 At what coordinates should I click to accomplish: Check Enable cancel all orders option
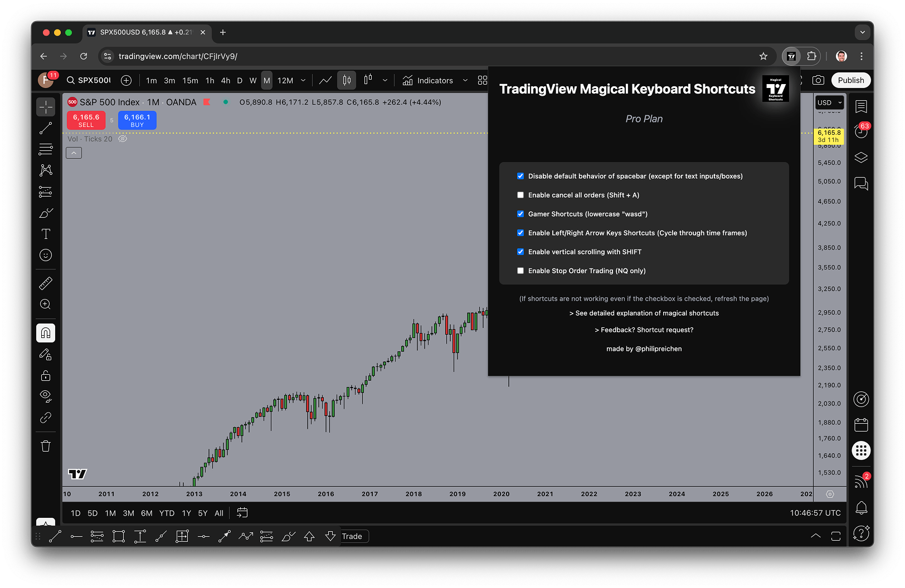pyautogui.click(x=520, y=195)
